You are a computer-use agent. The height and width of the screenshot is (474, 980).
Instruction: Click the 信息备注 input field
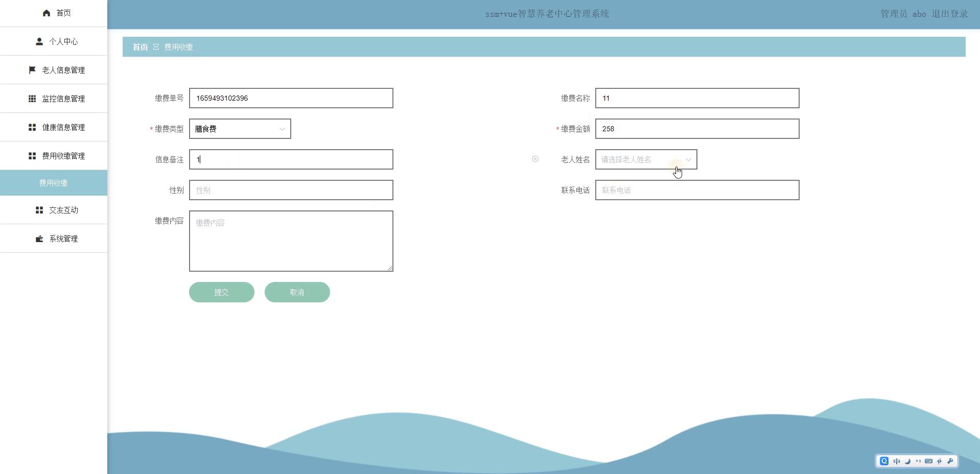click(x=291, y=159)
